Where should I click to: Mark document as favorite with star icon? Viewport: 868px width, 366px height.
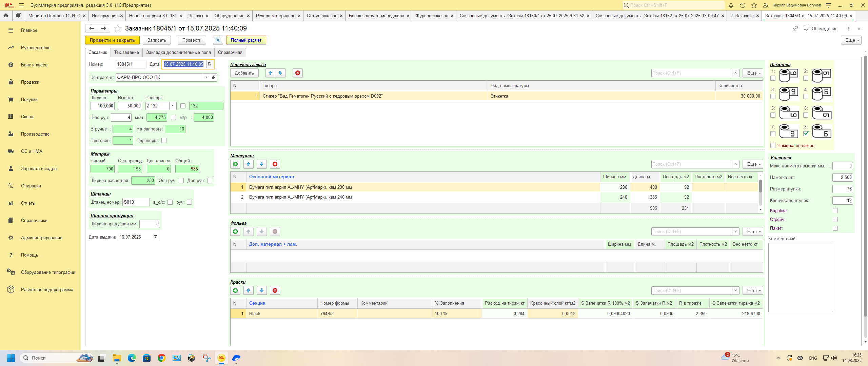pos(118,28)
